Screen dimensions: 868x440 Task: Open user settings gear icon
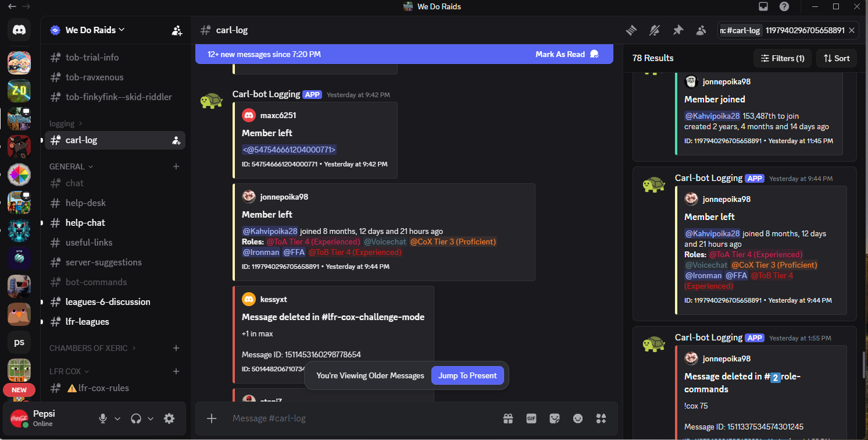click(169, 418)
